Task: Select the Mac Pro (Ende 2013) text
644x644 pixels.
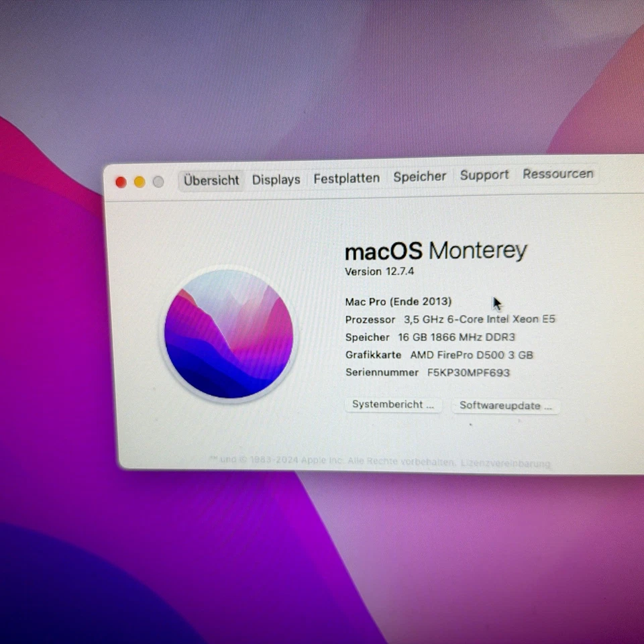Action: point(398,302)
